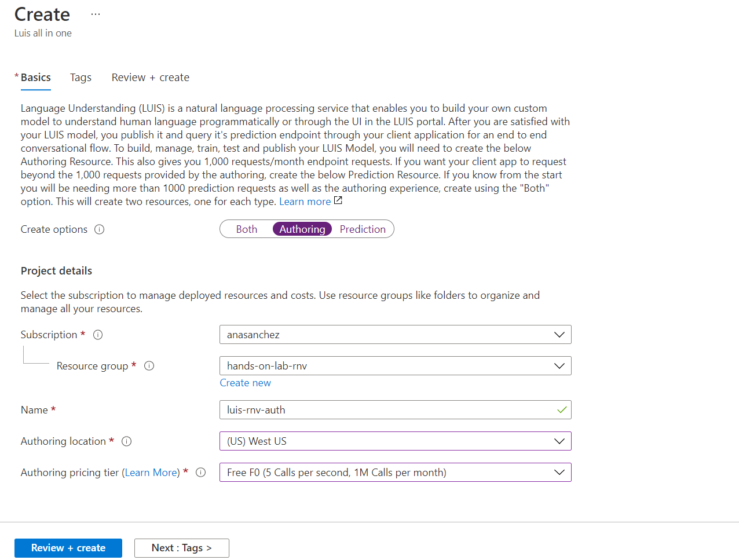
Task: Click the Luis all in one subtitle
Action: coord(43,33)
